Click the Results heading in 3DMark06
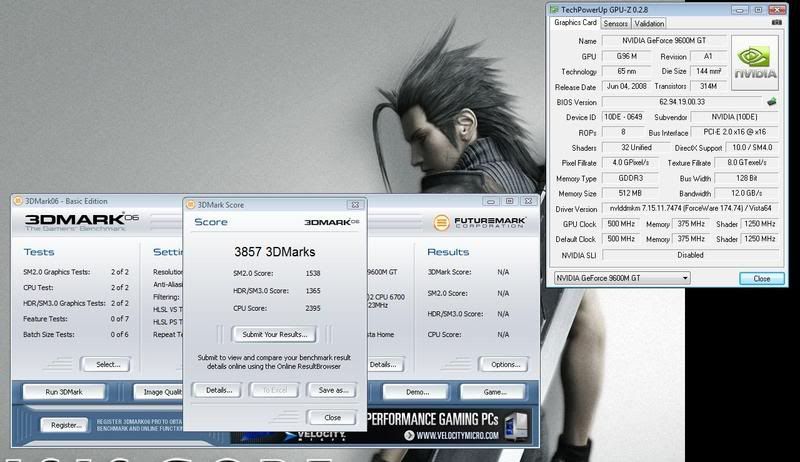Viewport: 800px width, 462px height. [447, 252]
